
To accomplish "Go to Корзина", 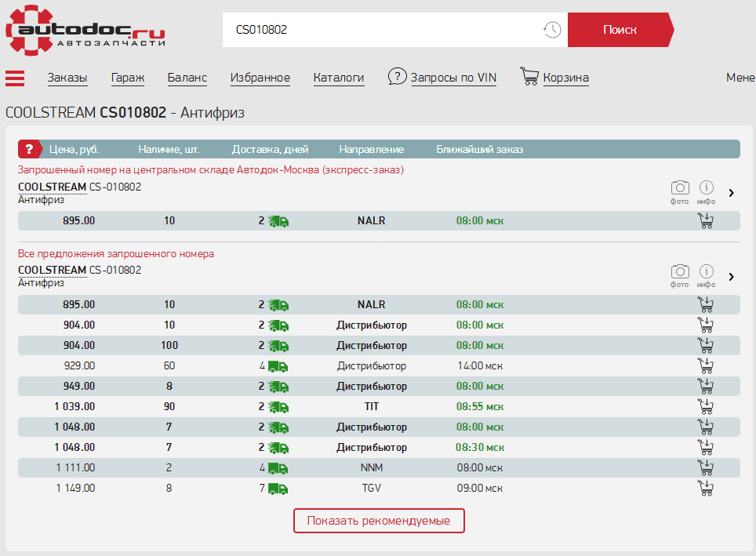I will click(x=566, y=78).
